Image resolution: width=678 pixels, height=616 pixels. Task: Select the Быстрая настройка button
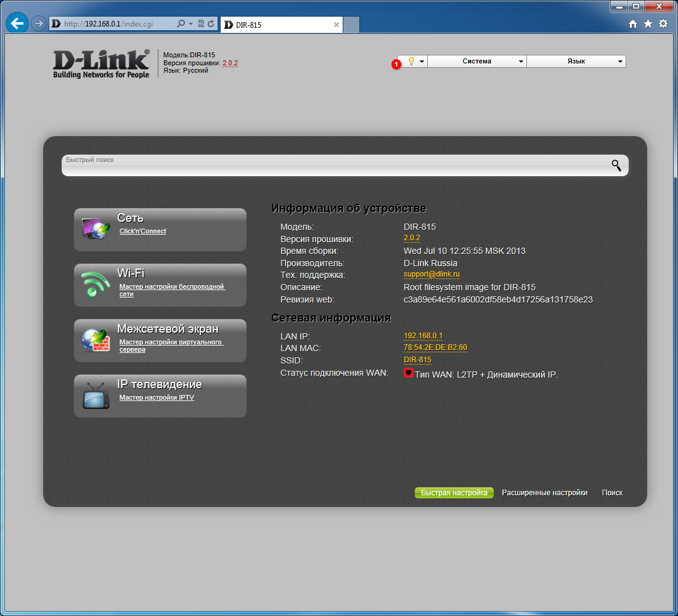[454, 493]
